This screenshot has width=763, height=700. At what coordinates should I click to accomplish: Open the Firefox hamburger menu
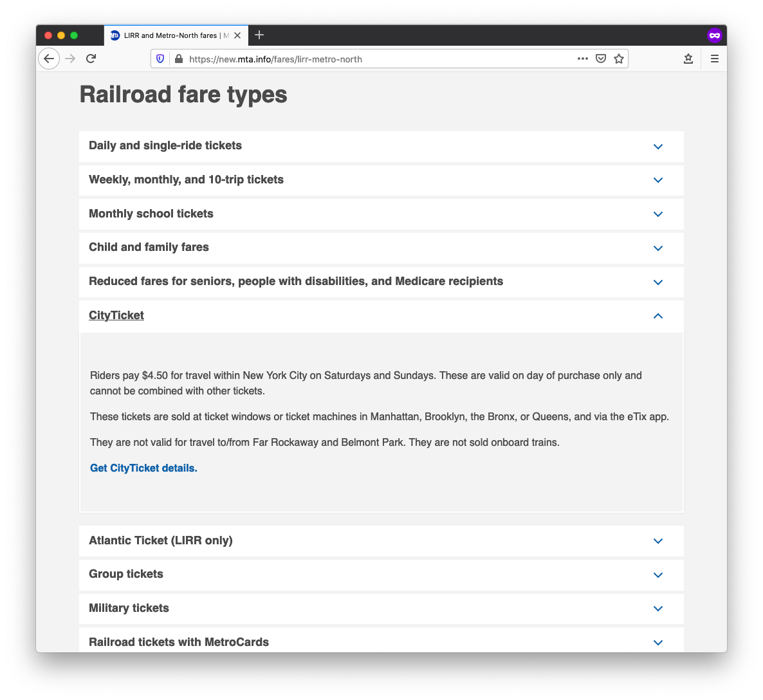(714, 59)
